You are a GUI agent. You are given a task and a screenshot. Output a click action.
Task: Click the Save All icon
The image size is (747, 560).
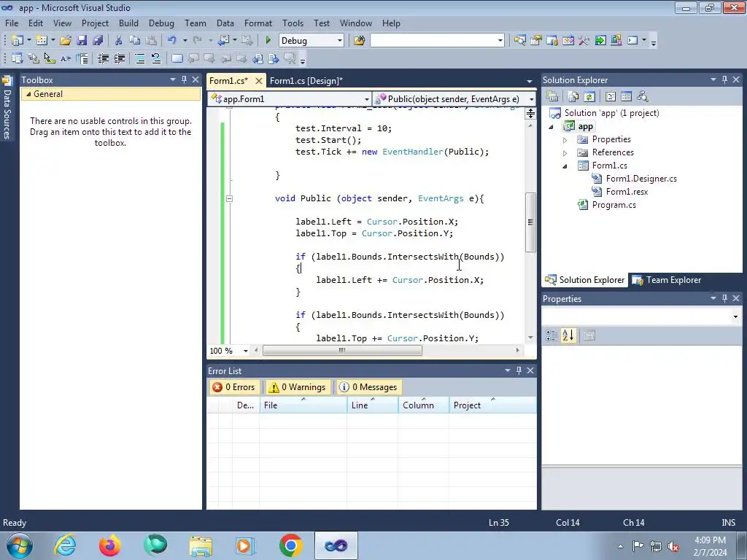click(98, 41)
